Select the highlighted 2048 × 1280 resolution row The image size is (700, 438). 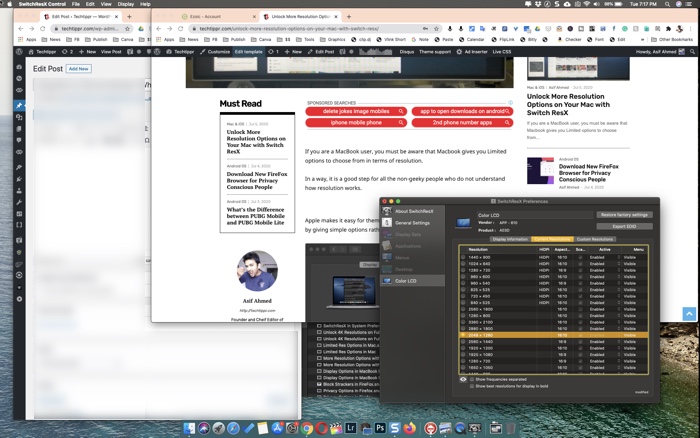coord(554,335)
